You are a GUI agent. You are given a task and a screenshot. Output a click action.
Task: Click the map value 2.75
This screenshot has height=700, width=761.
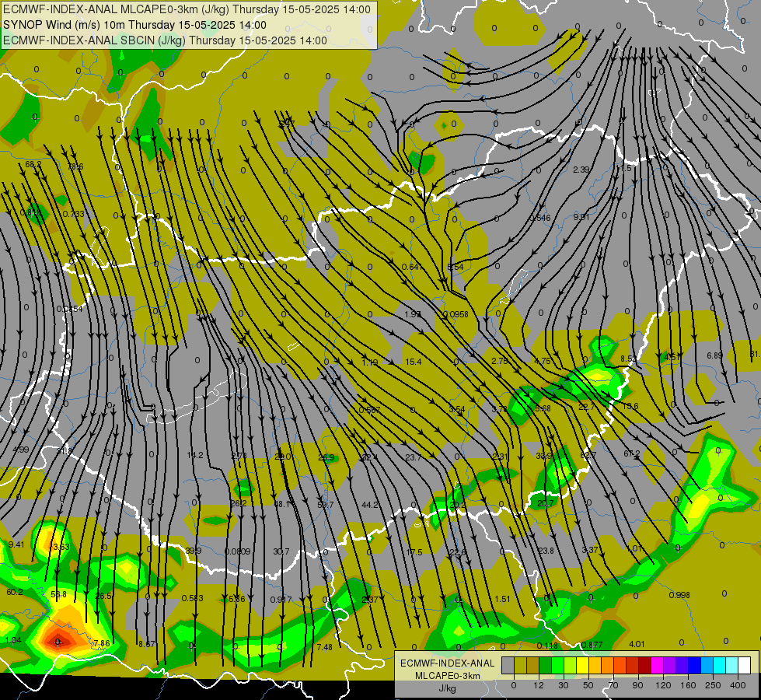tap(499, 361)
